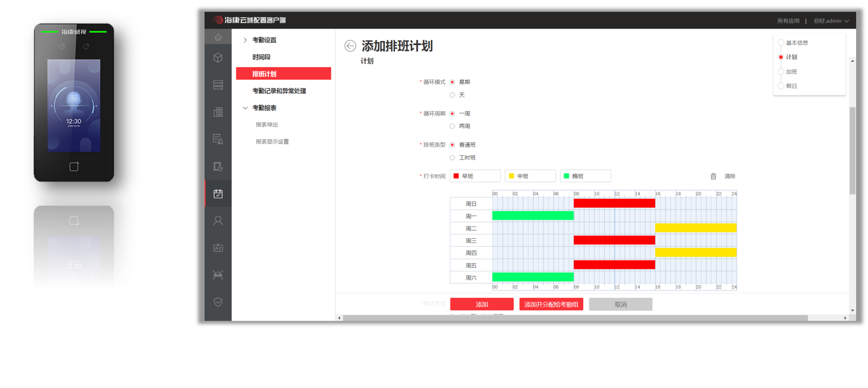Open the home icon in sidebar
The width and height of the screenshot is (868, 388).
point(218,38)
